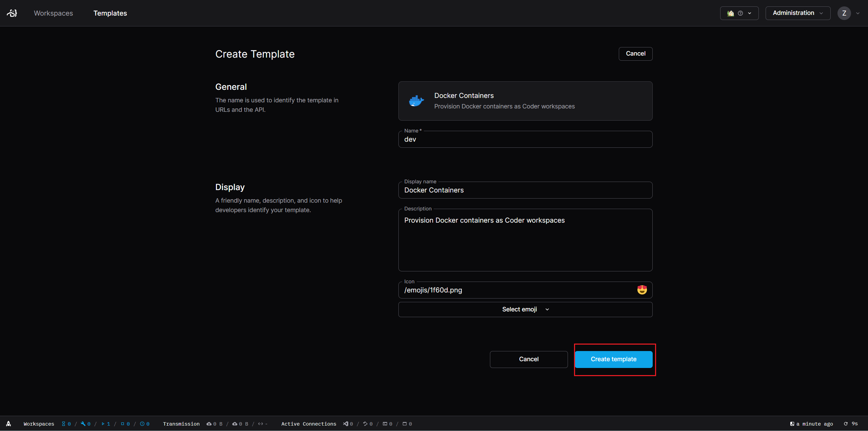This screenshot has width=868, height=431.
Task: Click the wrench building workspaces icon
Action: pos(83,424)
